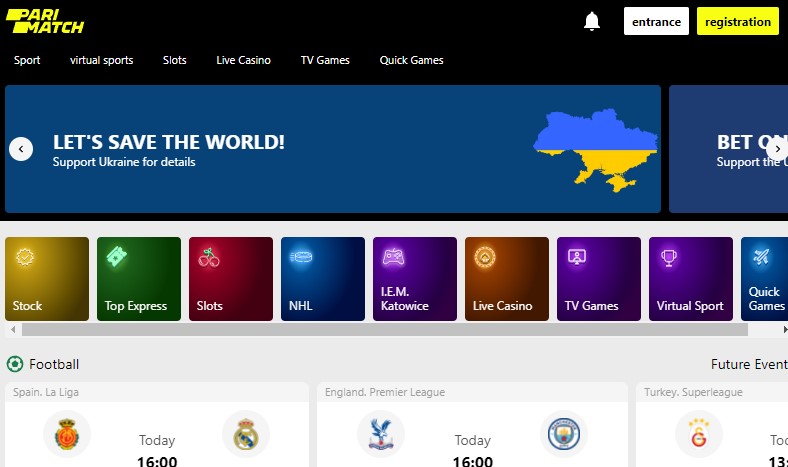Open the Sport menu item
788x467 pixels.
[27, 60]
